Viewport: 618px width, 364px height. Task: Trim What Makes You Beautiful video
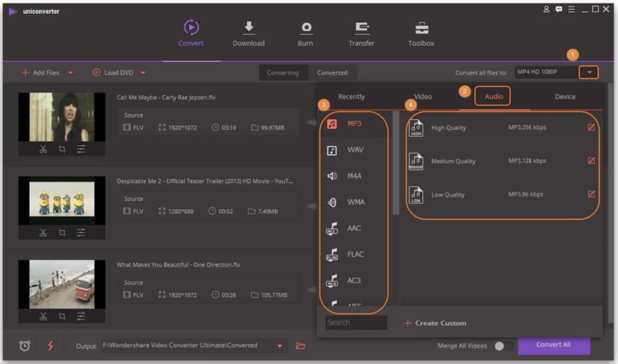[43, 316]
